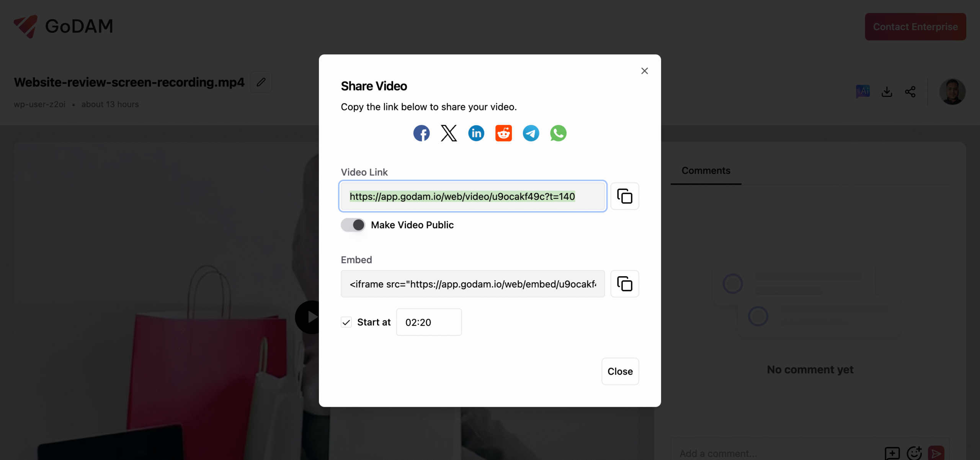Download the video file
Screen dimensions: 980x460
click(887, 92)
